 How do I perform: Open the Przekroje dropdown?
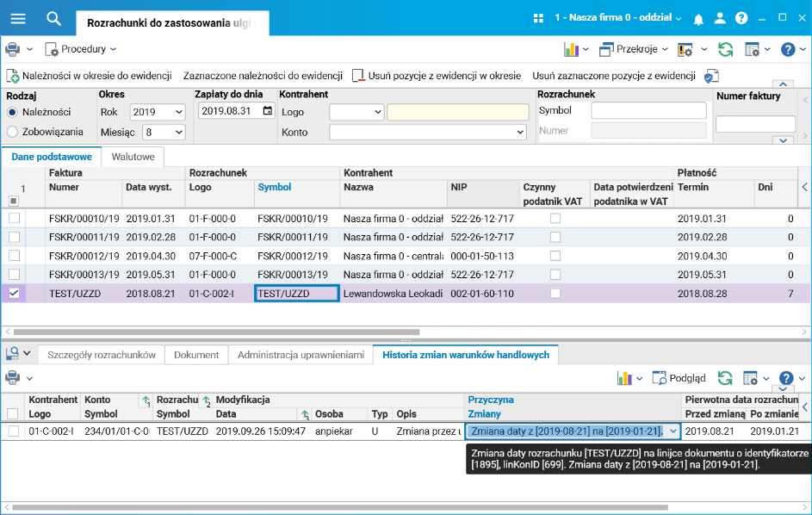[x=634, y=49]
